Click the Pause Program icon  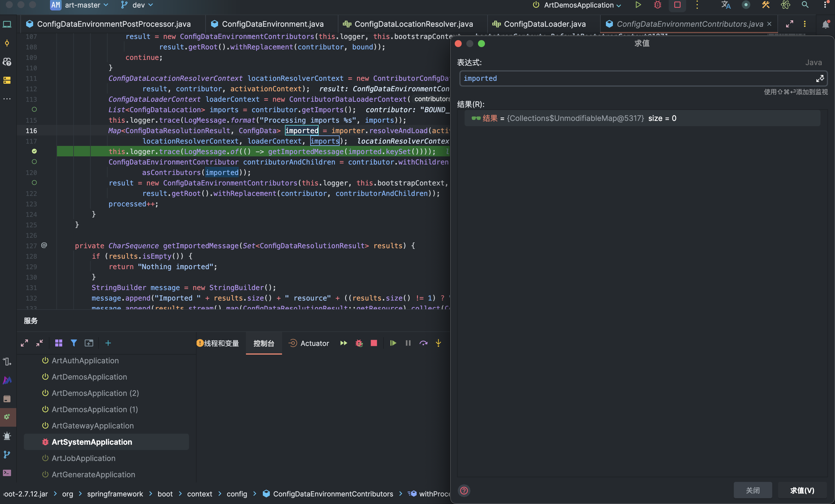[x=408, y=343]
